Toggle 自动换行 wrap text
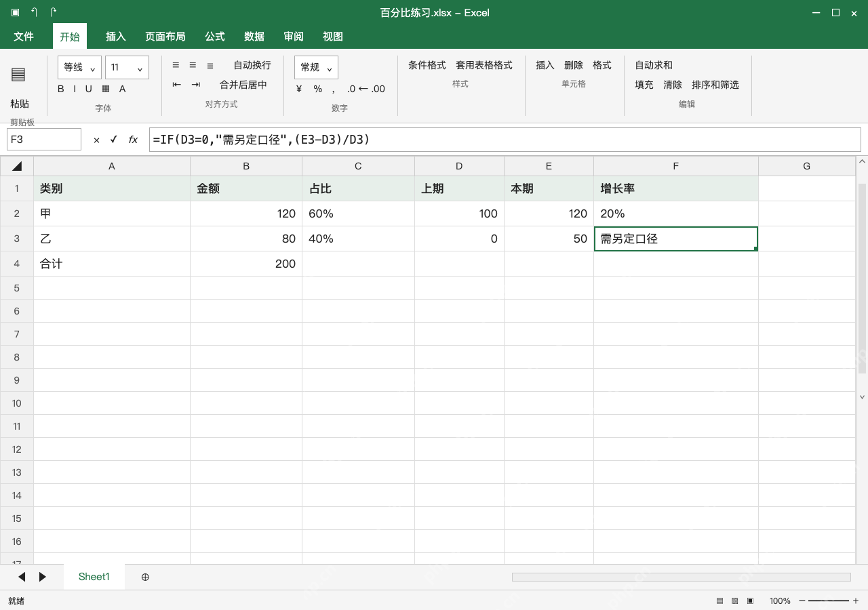The image size is (868, 610). pos(252,65)
